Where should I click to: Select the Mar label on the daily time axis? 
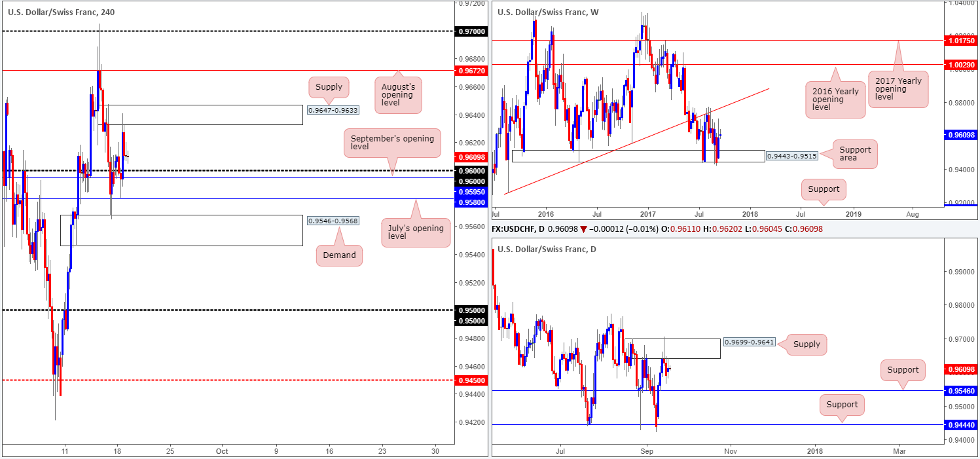pos(899,451)
